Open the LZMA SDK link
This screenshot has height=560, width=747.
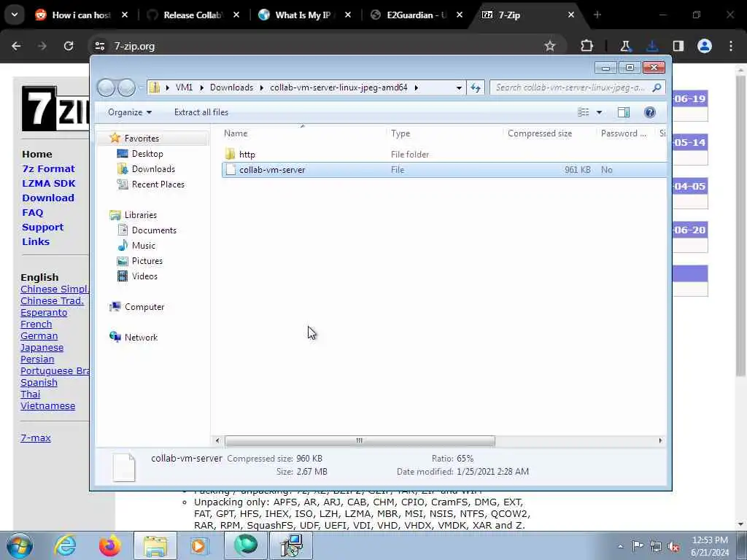[x=49, y=183]
